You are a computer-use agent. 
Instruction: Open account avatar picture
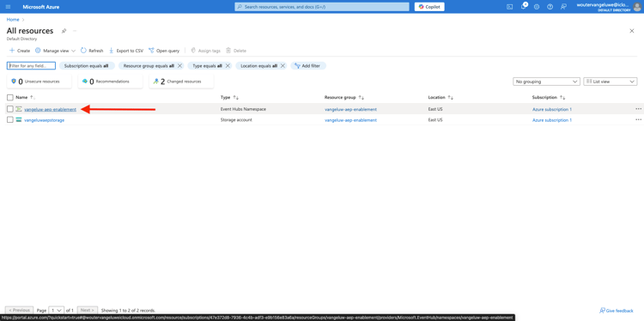click(x=636, y=7)
